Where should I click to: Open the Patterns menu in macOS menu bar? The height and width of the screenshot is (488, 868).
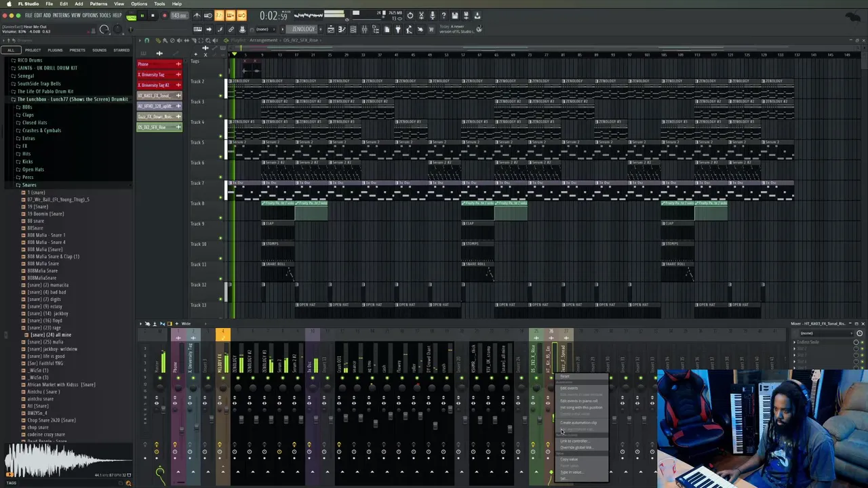(98, 4)
